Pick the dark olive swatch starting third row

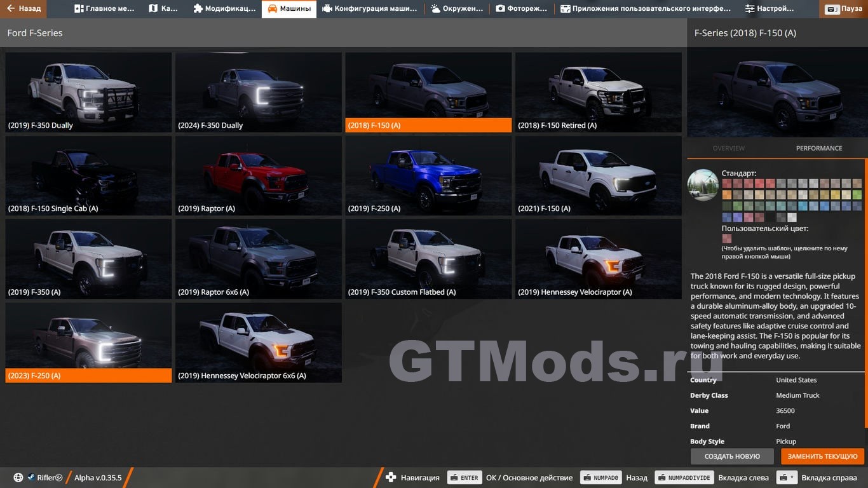tap(727, 206)
